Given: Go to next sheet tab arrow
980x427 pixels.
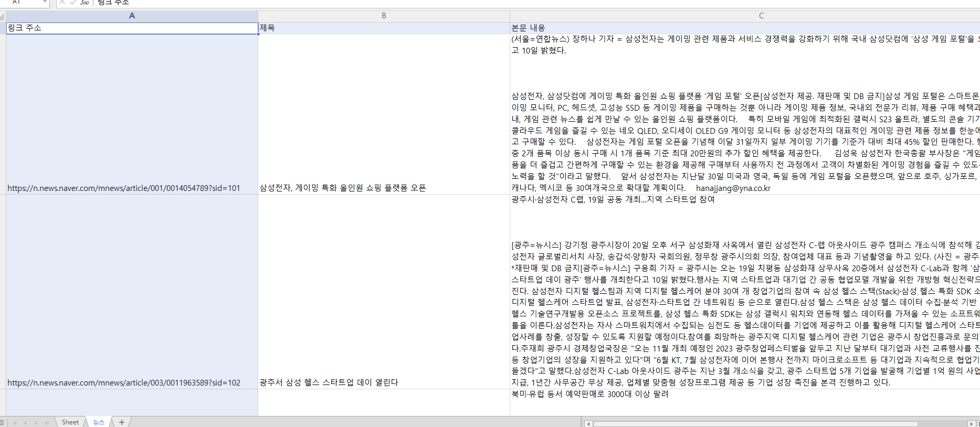Looking at the screenshot, I should [x=36, y=423].
